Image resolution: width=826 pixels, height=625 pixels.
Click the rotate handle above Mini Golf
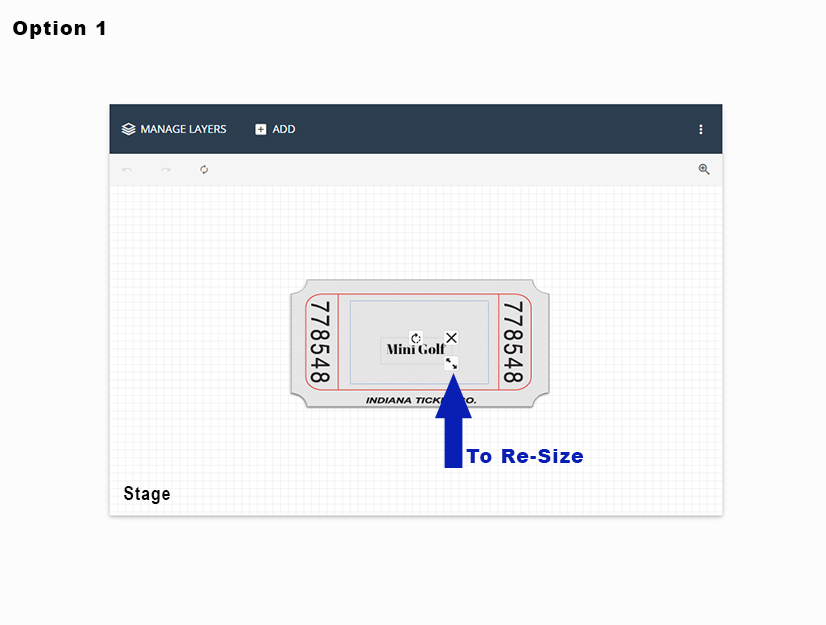[x=416, y=338]
